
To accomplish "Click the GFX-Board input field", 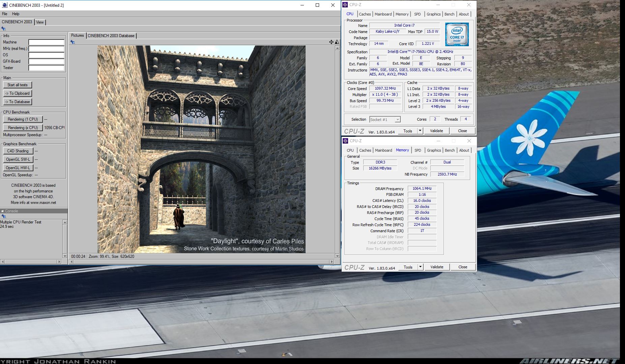I will tap(46, 61).
